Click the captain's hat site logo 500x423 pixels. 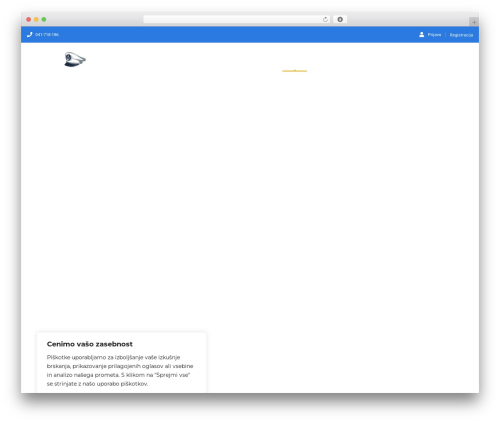(x=75, y=59)
